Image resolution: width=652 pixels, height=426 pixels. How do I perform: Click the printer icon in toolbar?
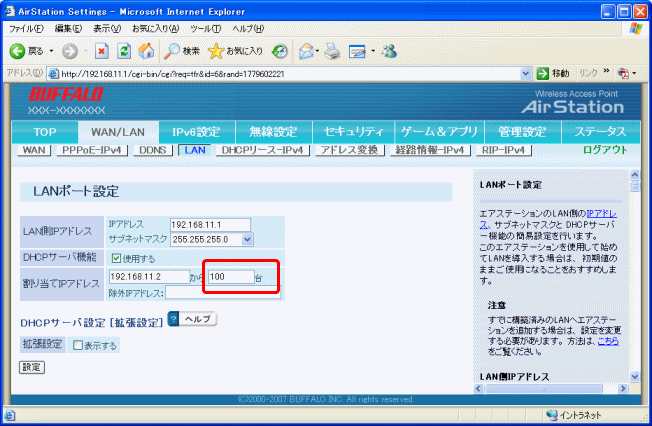pyautogui.click(x=332, y=50)
